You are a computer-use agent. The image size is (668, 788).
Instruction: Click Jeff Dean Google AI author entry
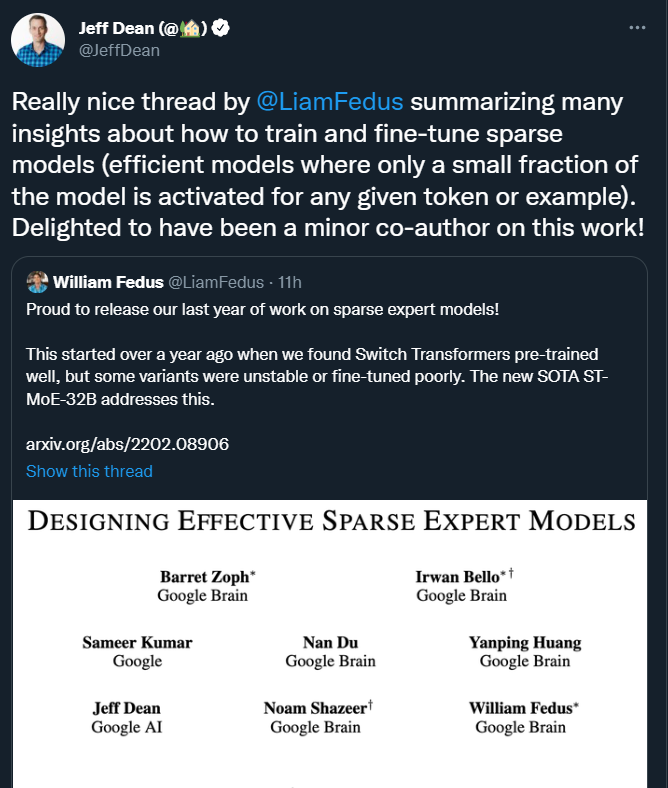point(126,717)
